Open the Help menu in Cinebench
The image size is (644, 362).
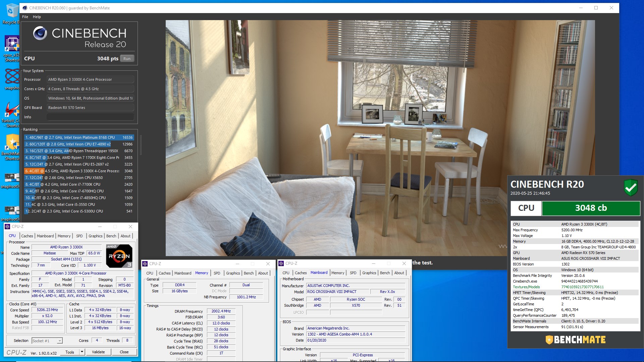(x=37, y=17)
